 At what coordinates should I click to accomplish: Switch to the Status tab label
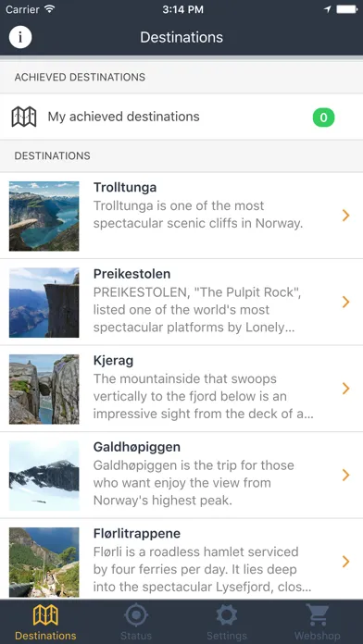(x=136, y=636)
